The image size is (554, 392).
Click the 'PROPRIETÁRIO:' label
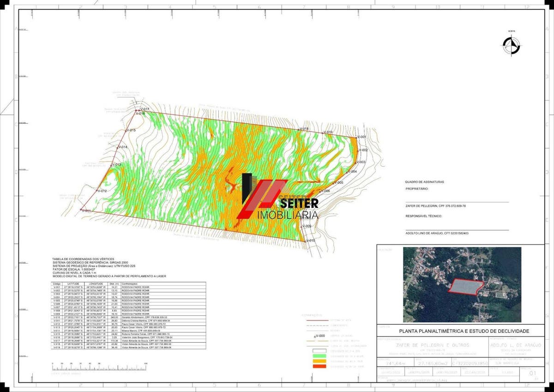pos(417,188)
